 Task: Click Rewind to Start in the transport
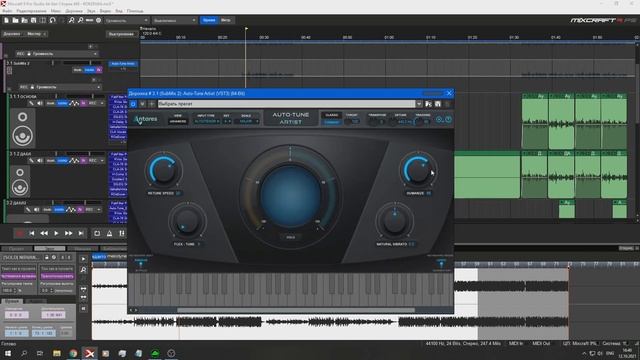(x=32, y=233)
